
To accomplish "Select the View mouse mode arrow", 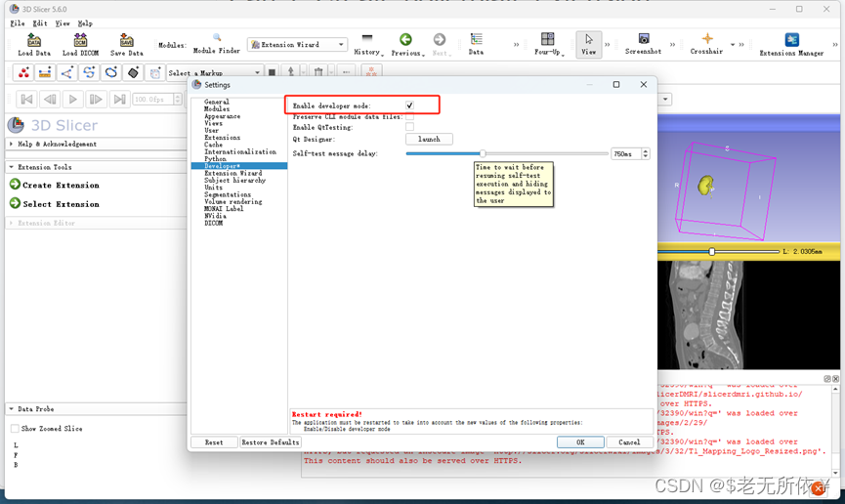I will pos(588,44).
